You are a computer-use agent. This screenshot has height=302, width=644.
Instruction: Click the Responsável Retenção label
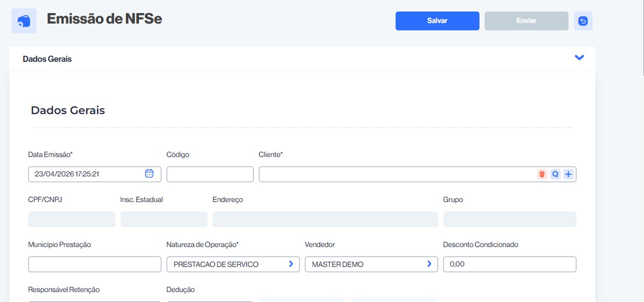pos(64,289)
